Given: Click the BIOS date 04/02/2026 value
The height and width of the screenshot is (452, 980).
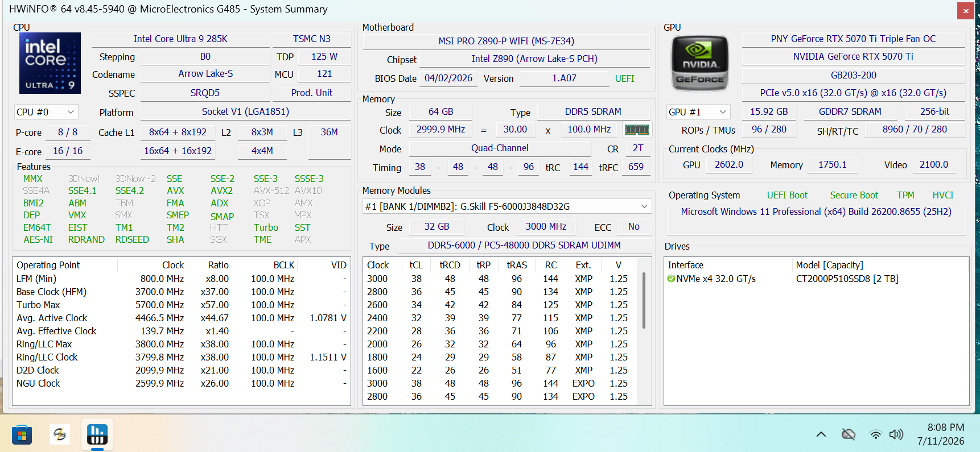Looking at the screenshot, I should coord(448,78).
